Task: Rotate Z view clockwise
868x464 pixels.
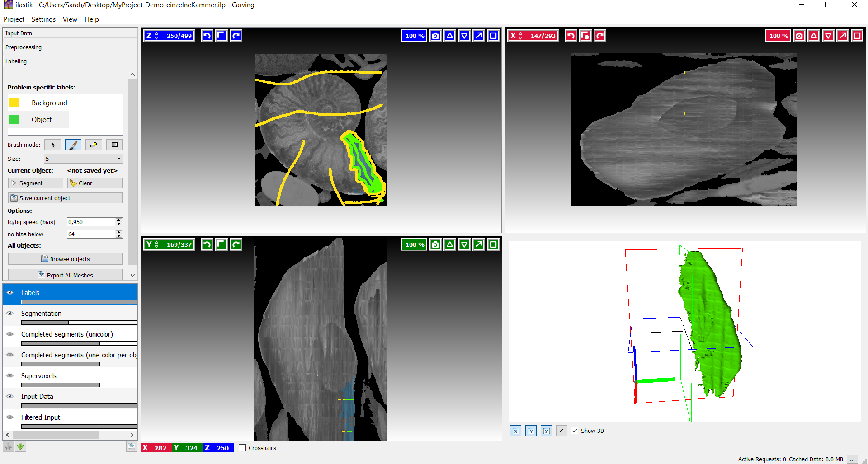Action: [x=236, y=36]
